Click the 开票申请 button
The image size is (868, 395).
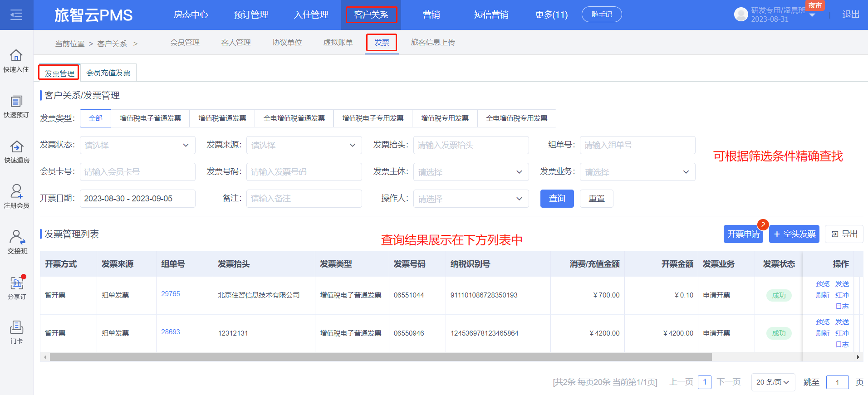coord(743,234)
